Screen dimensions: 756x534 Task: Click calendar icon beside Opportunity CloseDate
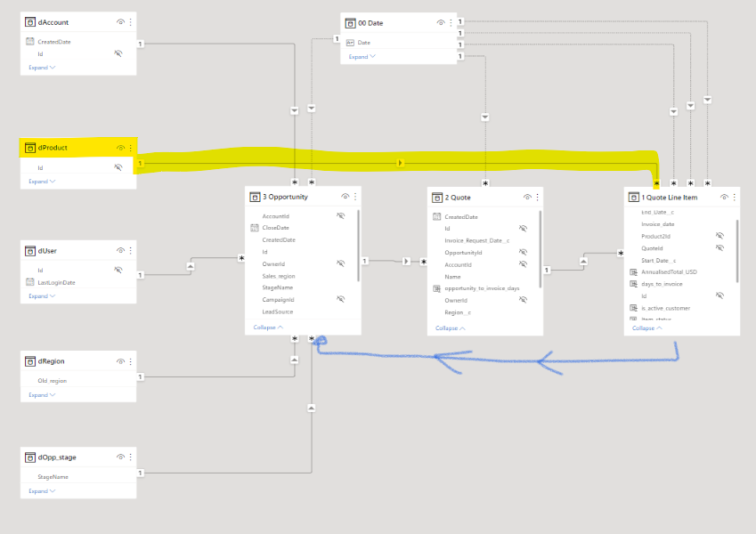click(x=255, y=228)
